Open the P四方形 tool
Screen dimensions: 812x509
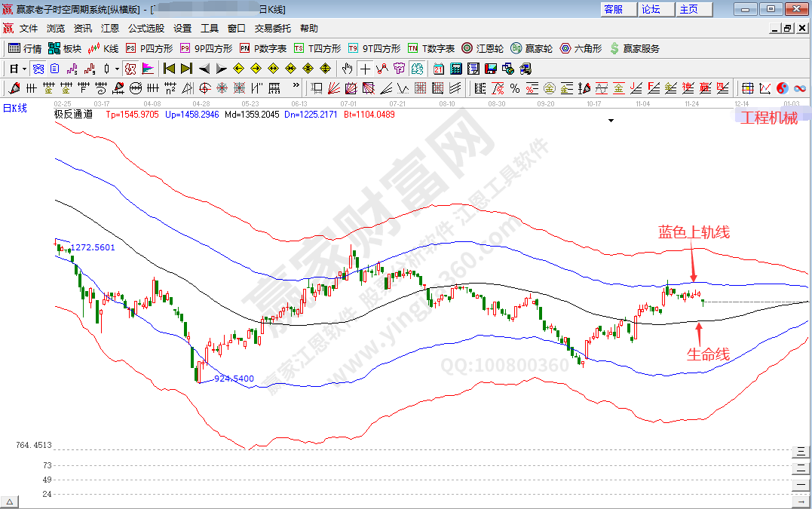(x=149, y=48)
